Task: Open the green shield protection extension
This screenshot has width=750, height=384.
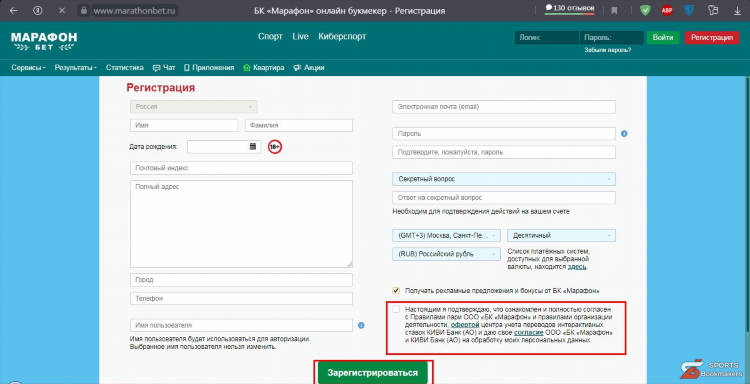Action: click(645, 11)
